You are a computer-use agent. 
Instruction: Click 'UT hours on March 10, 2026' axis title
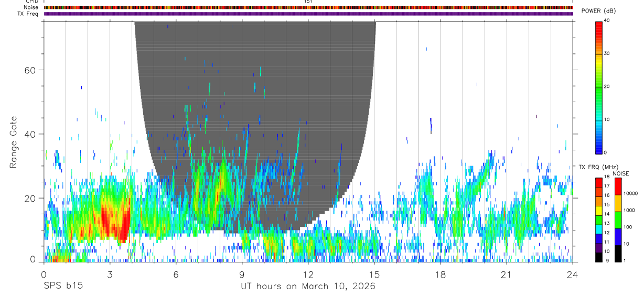click(308, 287)
